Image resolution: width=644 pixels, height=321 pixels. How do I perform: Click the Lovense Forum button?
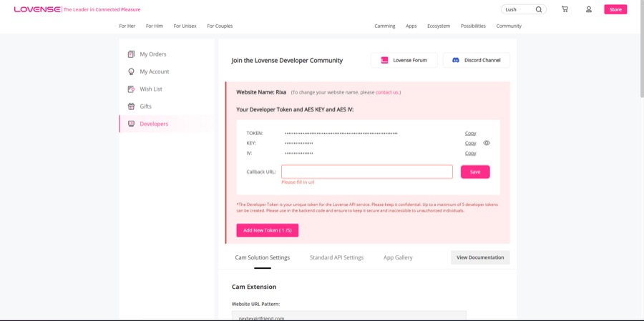404,60
